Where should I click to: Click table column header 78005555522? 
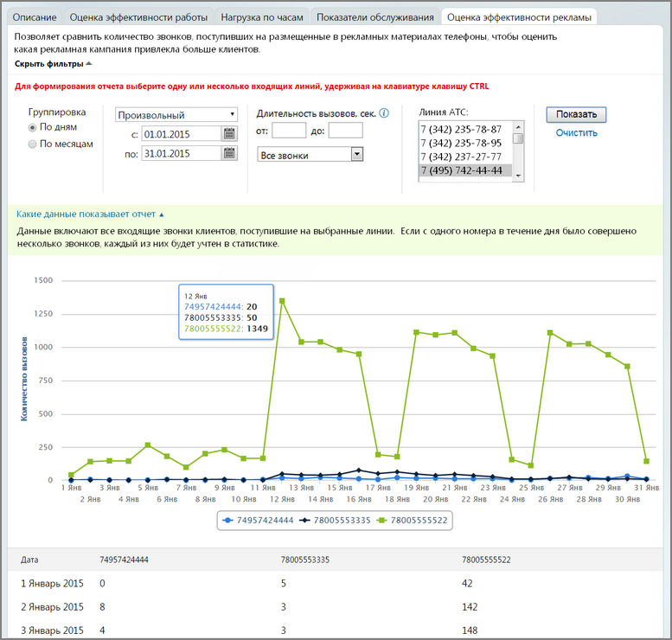point(486,560)
